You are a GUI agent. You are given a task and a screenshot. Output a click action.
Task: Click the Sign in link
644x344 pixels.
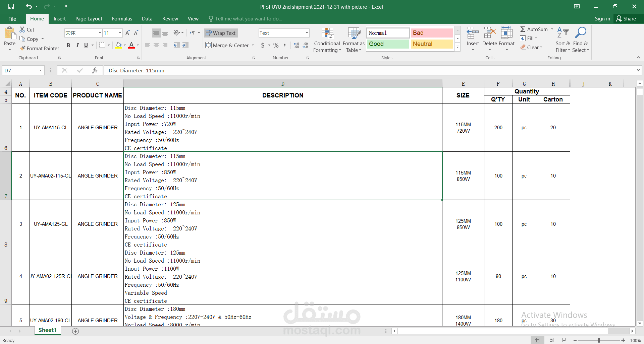602,19
